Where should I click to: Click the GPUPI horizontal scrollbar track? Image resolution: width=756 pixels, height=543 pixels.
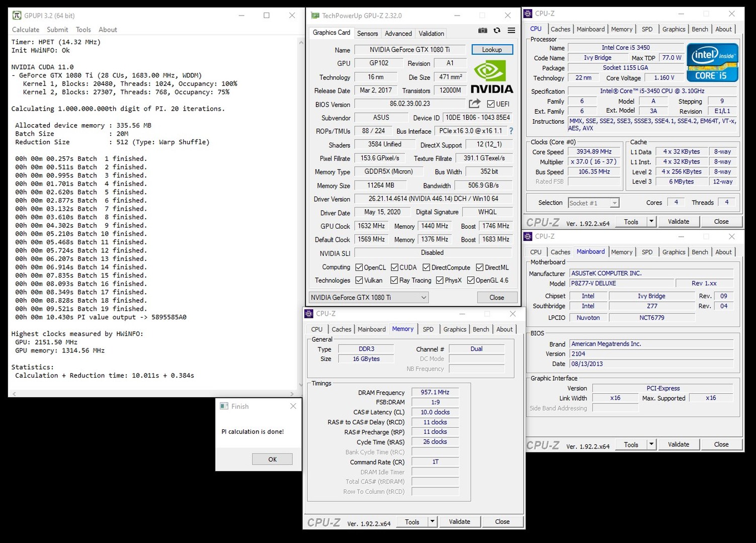point(153,394)
